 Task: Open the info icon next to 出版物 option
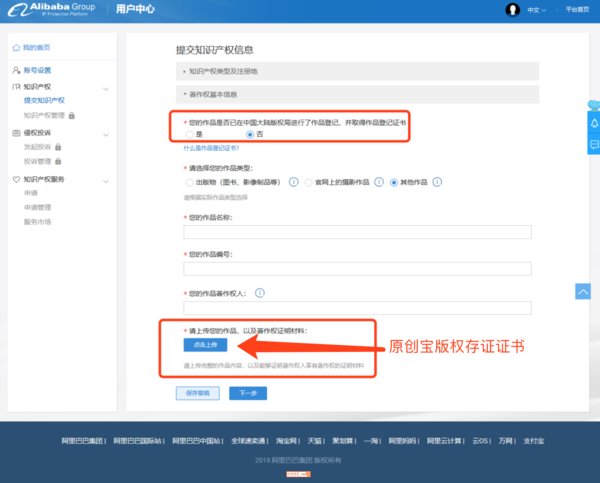coord(293,182)
